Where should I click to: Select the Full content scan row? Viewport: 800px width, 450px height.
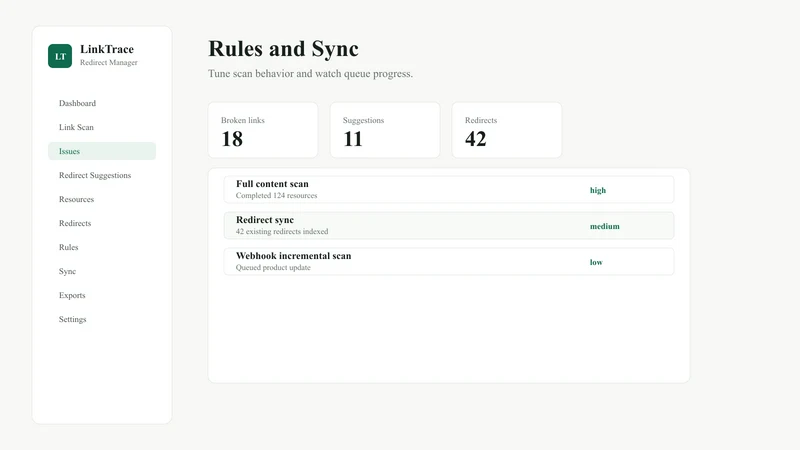(x=449, y=190)
